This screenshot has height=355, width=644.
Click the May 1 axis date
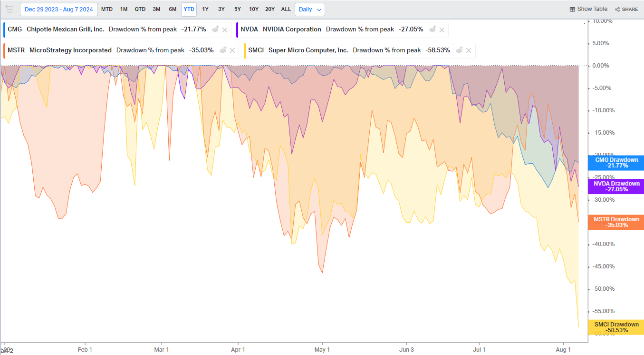(322, 349)
